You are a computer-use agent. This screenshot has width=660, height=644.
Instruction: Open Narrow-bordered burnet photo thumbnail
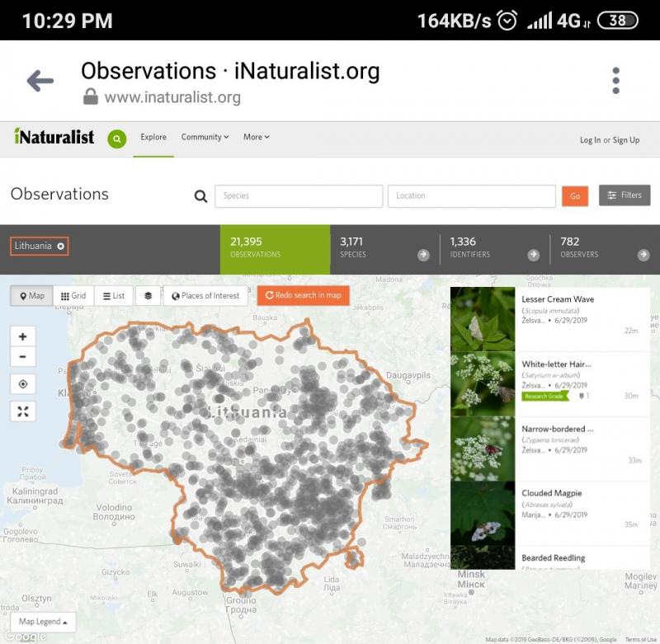483,449
